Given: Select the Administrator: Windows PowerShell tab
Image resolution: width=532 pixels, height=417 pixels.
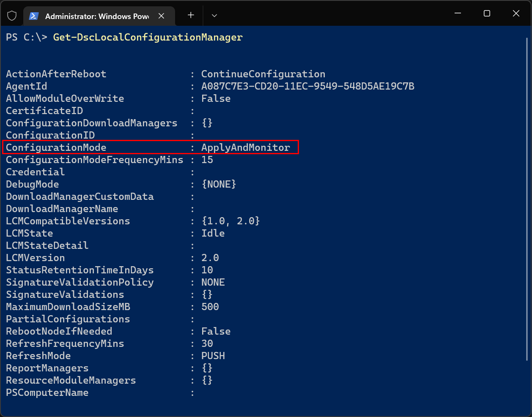Looking at the screenshot, I should [99, 16].
